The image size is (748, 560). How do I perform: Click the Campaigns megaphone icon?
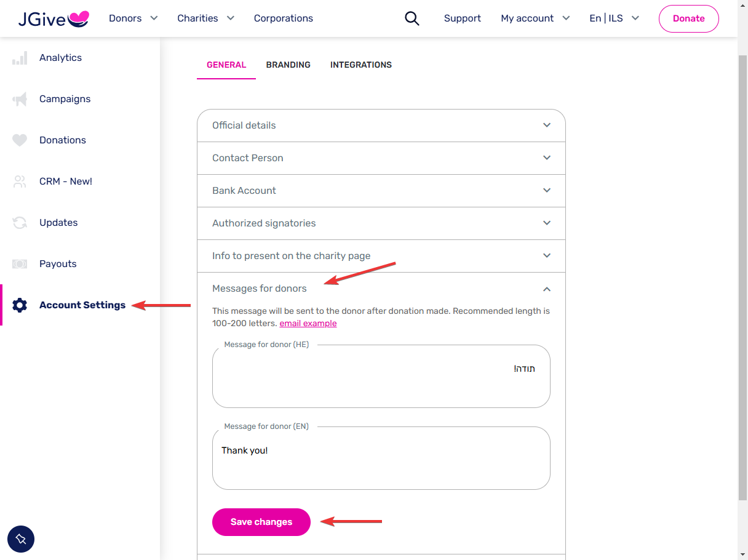(x=20, y=99)
